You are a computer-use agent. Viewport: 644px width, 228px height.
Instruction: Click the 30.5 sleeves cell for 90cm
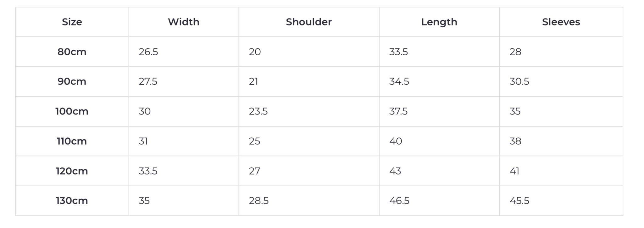pyautogui.click(x=519, y=81)
